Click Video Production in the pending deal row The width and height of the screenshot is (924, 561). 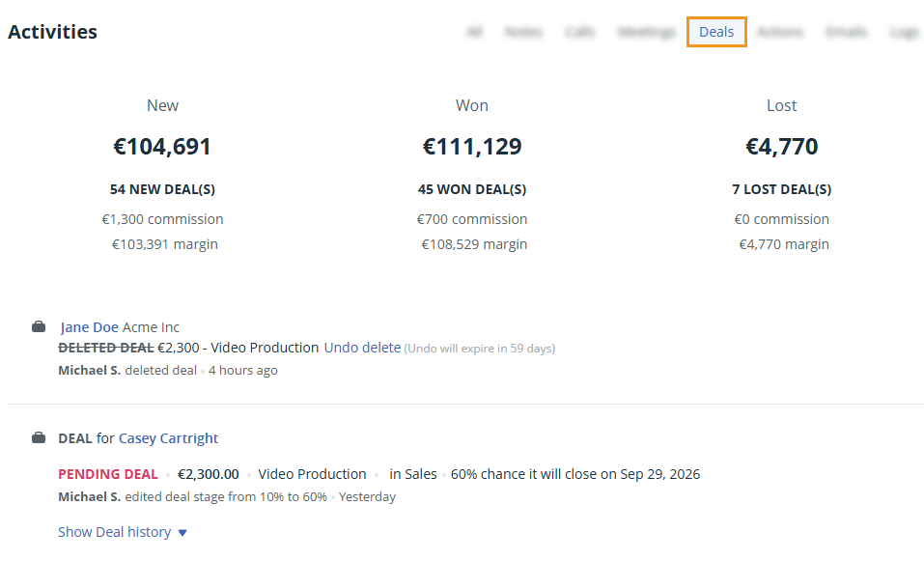(312, 474)
